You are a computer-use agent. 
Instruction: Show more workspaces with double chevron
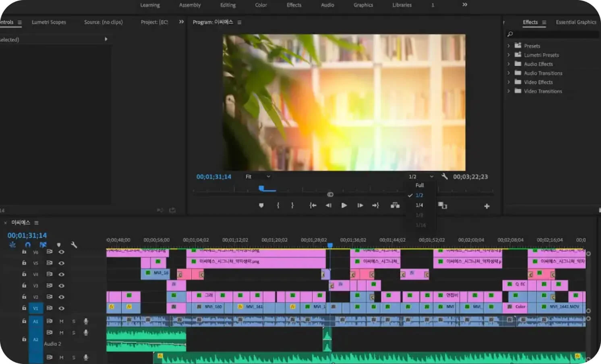(x=465, y=4)
